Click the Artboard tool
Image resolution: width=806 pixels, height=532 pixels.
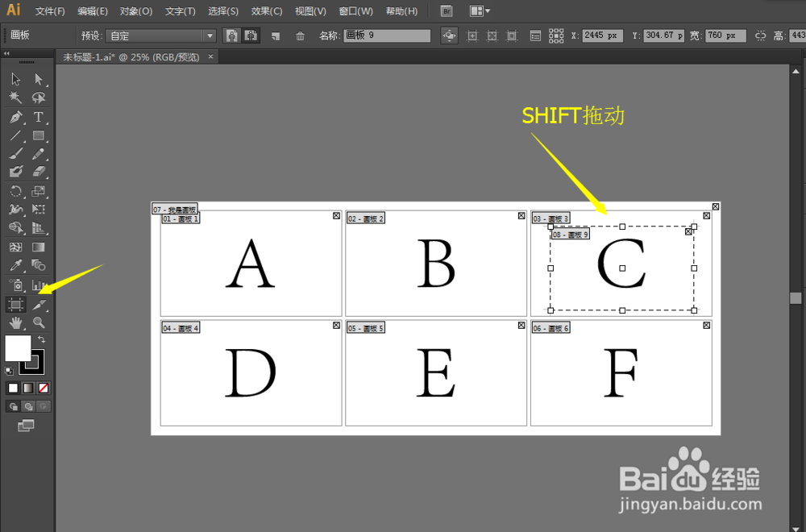[15, 305]
